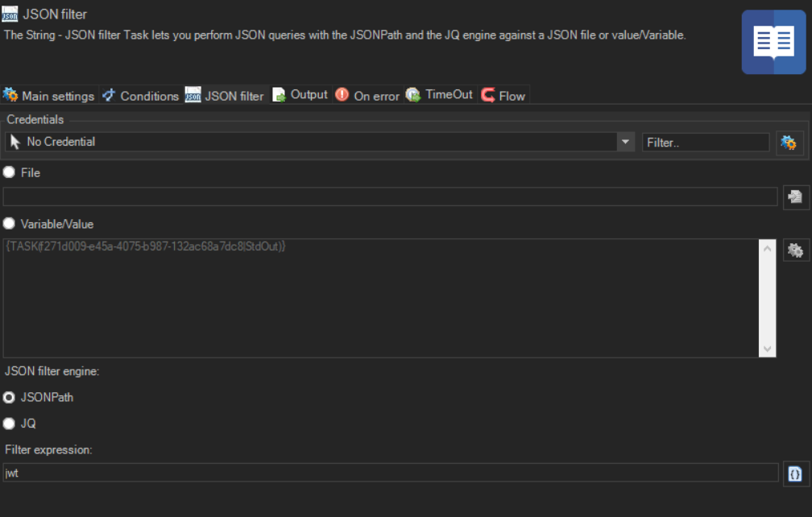Viewport: 812px width, 517px height.
Task: Click the JSON filter header icon
Action: [x=10, y=14]
